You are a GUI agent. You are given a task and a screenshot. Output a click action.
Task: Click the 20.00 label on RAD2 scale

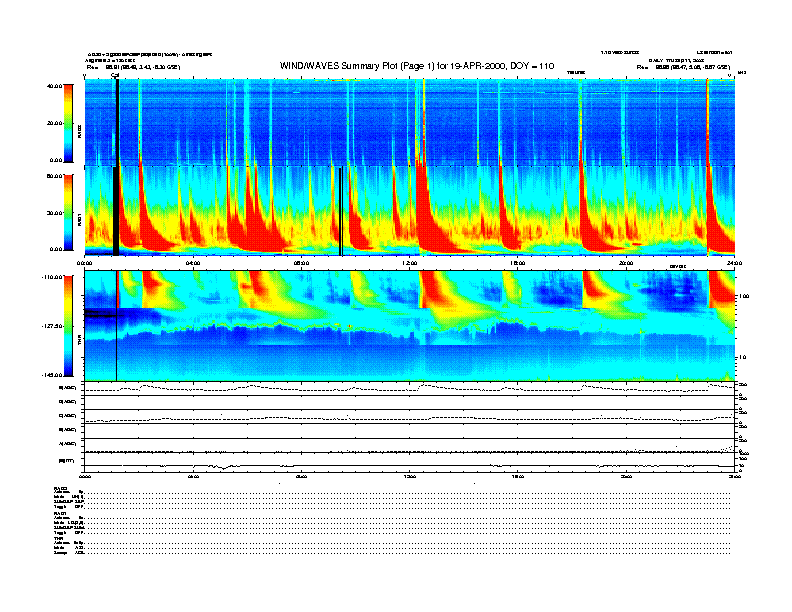click(x=54, y=123)
